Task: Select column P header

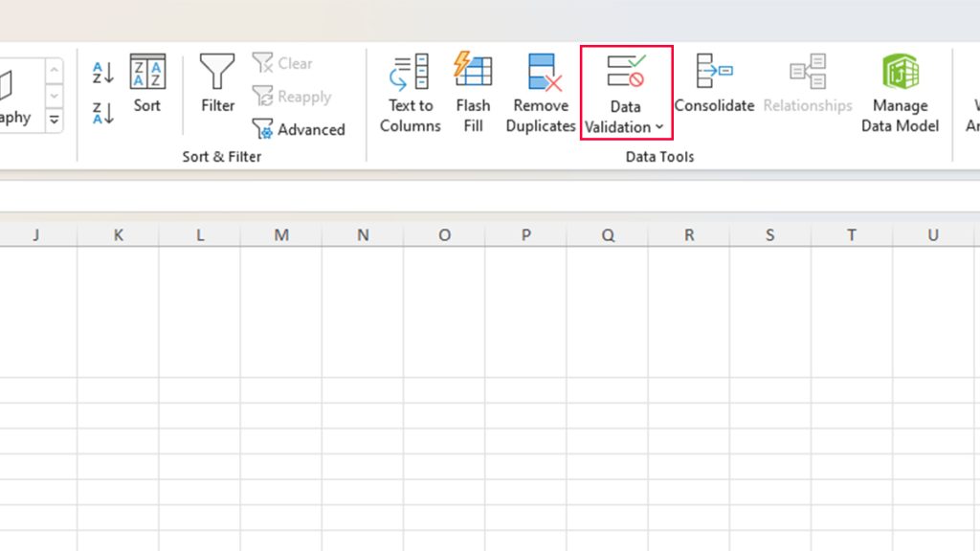Action: (526, 235)
